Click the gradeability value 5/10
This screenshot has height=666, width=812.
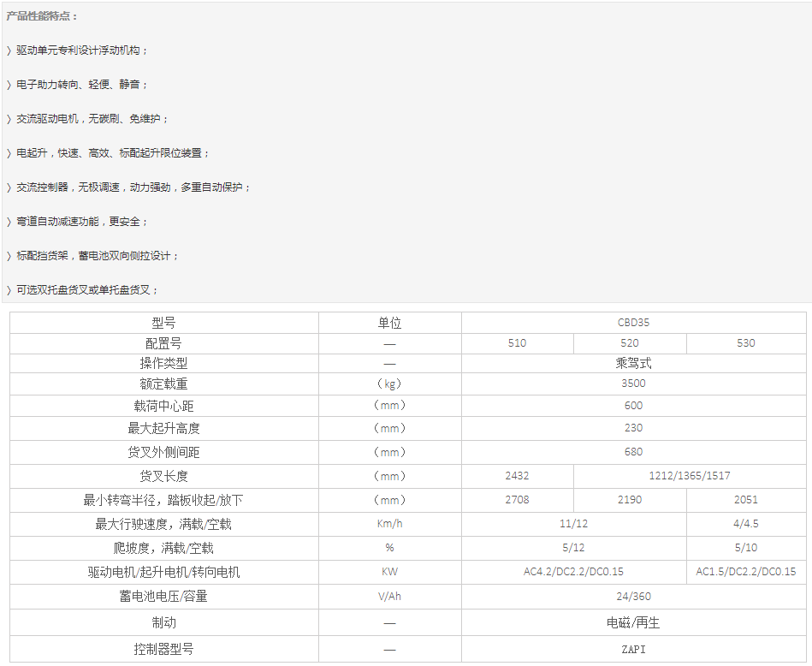pyautogui.click(x=745, y=547)
